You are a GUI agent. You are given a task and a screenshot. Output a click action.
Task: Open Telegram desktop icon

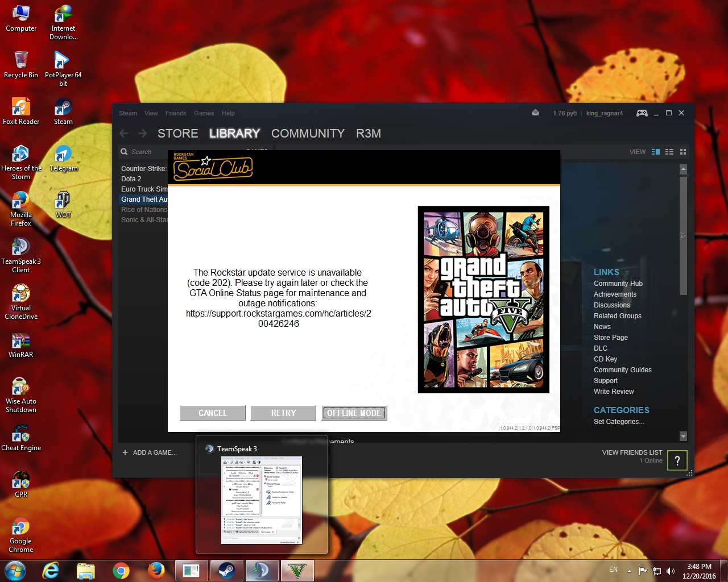63,158
